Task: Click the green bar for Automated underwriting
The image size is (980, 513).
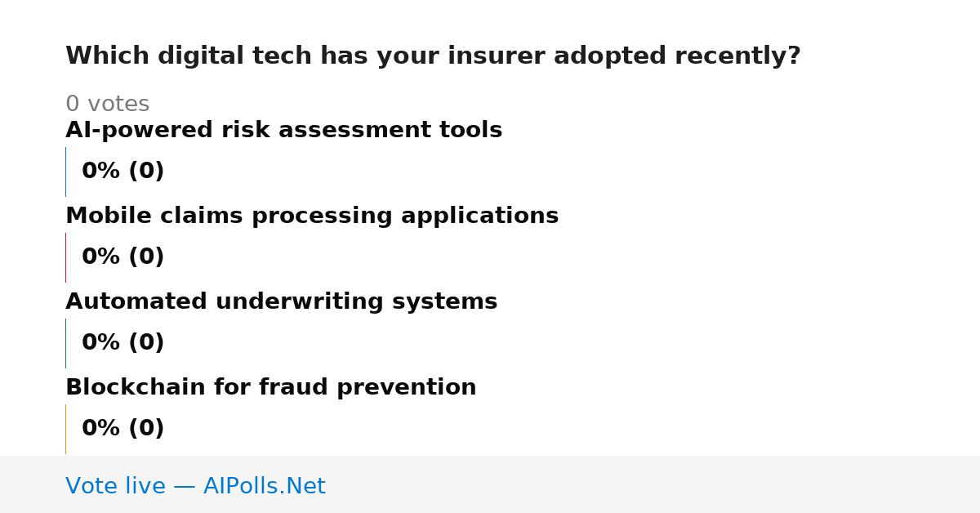Action: point(65,343)
